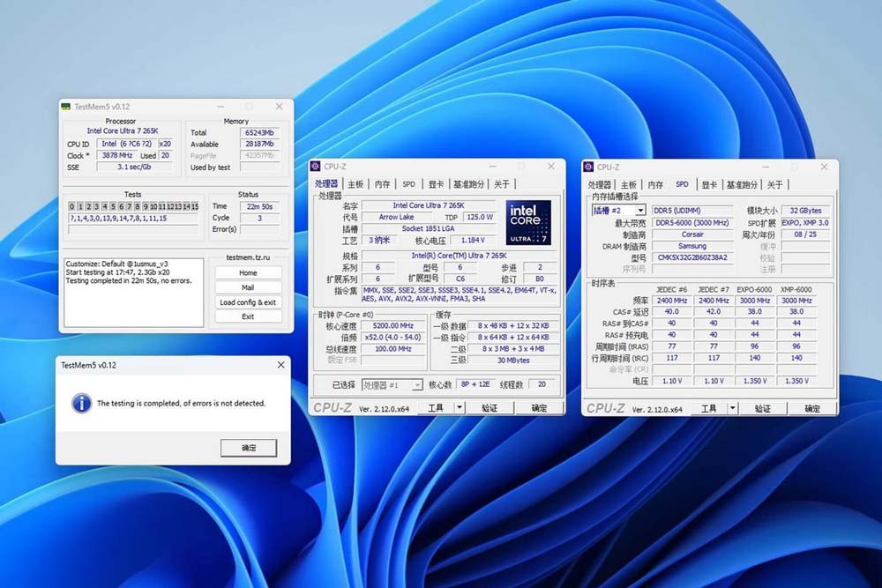Select 内存 tab in right CPU-Z window
Screen dimensions: 882x588
655,184
